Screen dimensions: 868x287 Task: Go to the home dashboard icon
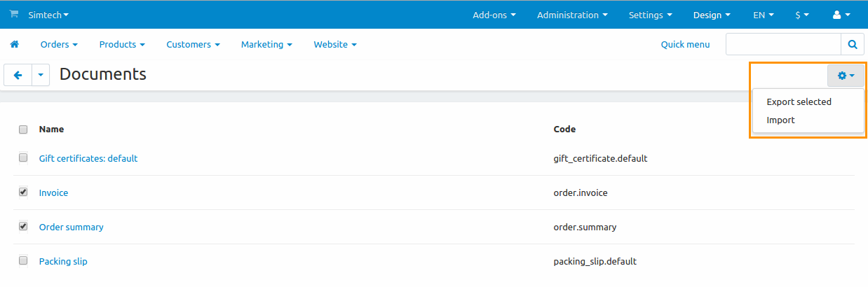coord(14,44)
